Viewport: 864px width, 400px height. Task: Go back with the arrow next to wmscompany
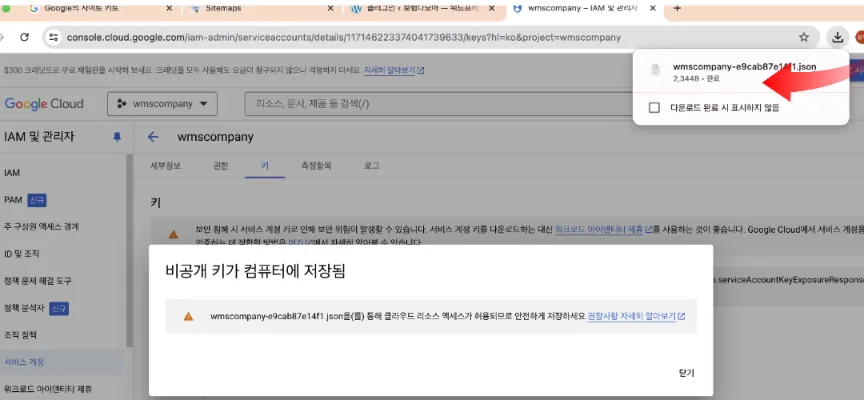[x=153, y=137]
